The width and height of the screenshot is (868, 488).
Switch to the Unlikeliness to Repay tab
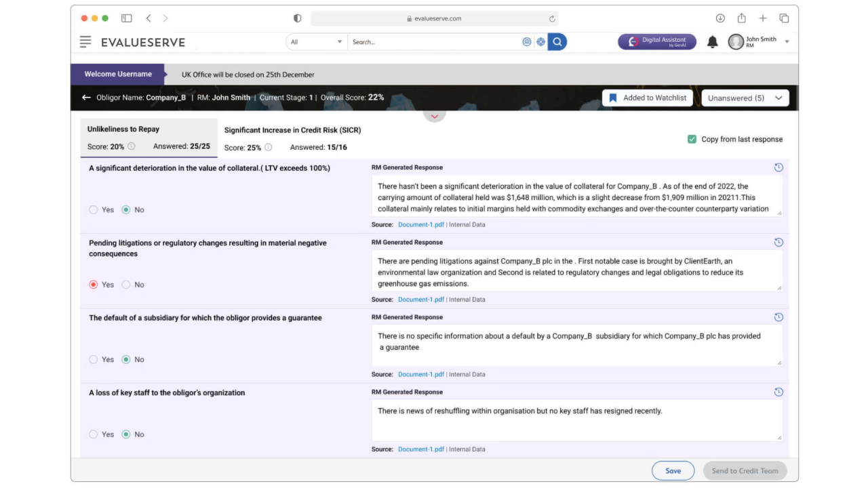coord(149,138)
